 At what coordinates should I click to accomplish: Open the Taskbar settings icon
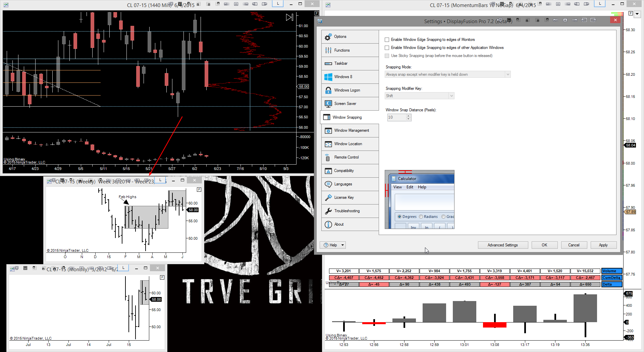328,64
